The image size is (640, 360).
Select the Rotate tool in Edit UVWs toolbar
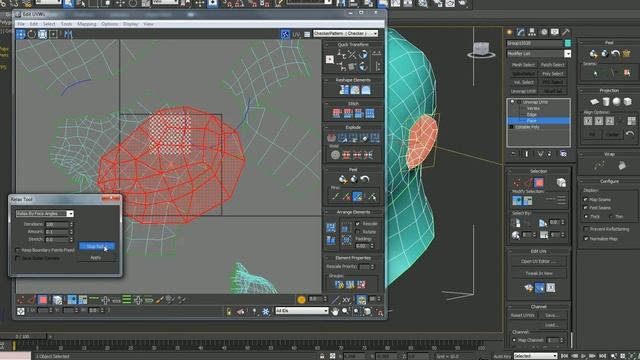pyautogui.click(x=31, y=34)
